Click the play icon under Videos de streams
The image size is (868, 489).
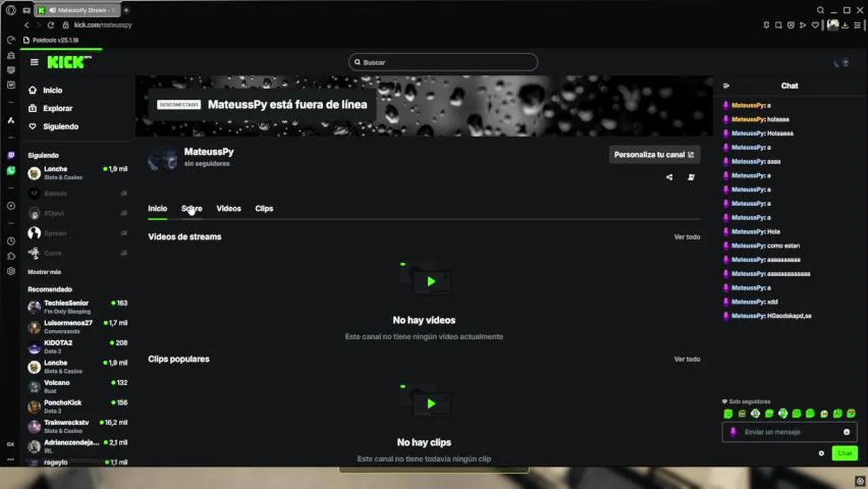[x=431, y=281]
